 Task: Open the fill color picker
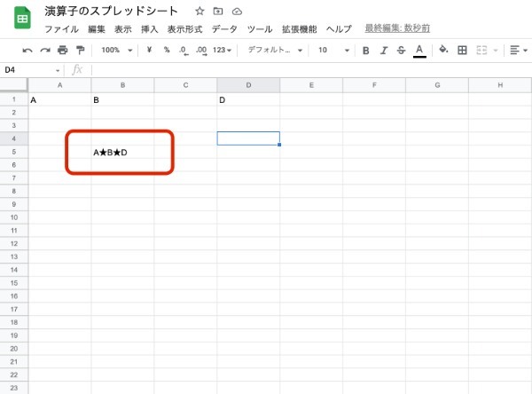(443, 50)
